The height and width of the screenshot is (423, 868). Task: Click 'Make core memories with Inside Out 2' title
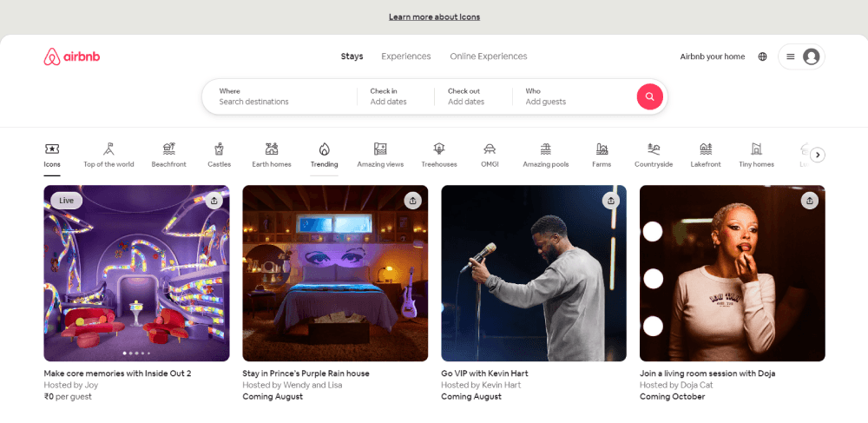(x=117, y=373)
